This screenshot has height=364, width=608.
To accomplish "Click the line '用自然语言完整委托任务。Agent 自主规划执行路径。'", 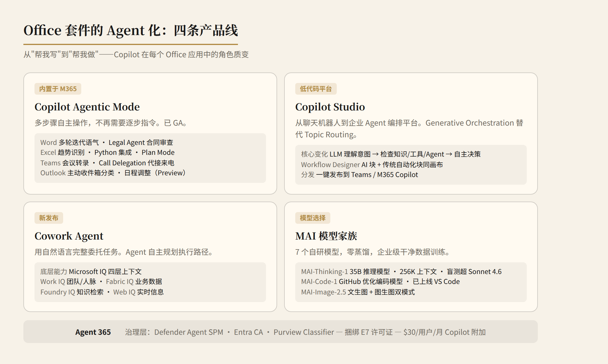I will [124, 252].
